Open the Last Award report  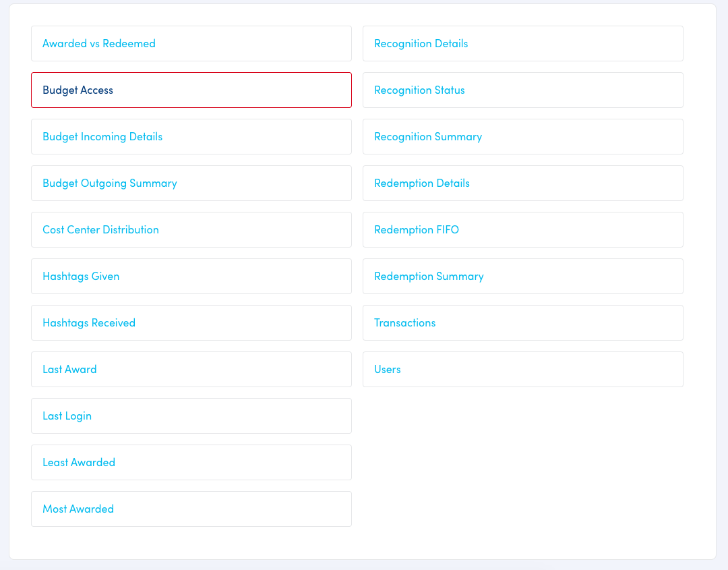pos(69,370)
